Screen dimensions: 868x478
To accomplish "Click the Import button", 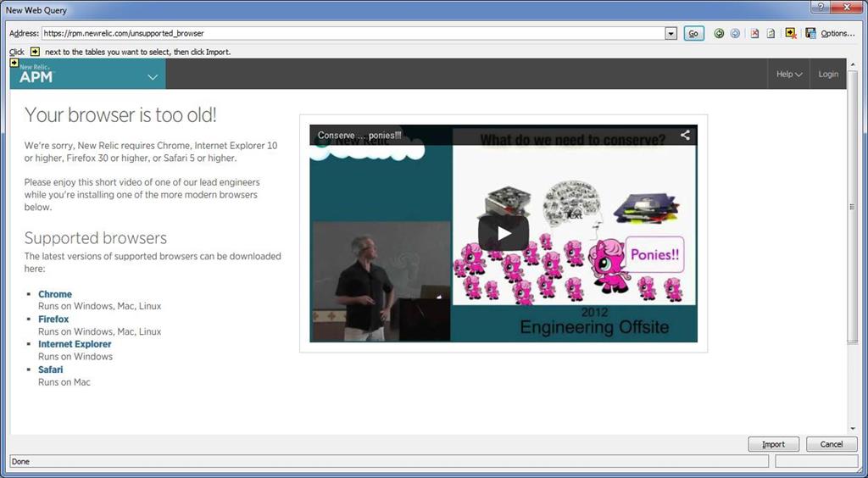I will (773, 444).
